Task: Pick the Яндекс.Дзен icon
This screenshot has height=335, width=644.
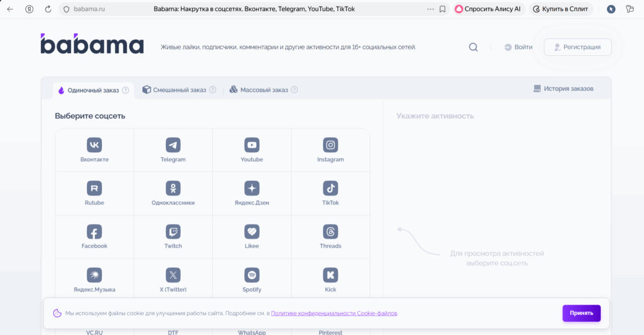Action: click(252, 188)
